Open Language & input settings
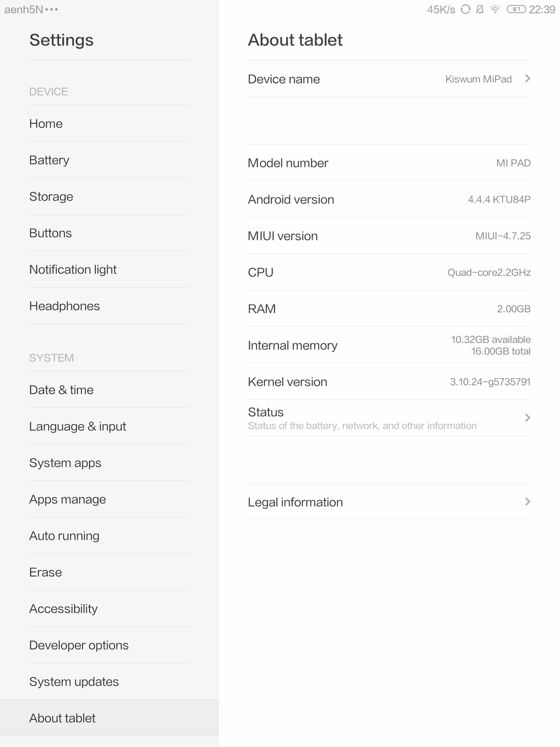The height and width of the screenshot is (747, 560). point(77,427)
